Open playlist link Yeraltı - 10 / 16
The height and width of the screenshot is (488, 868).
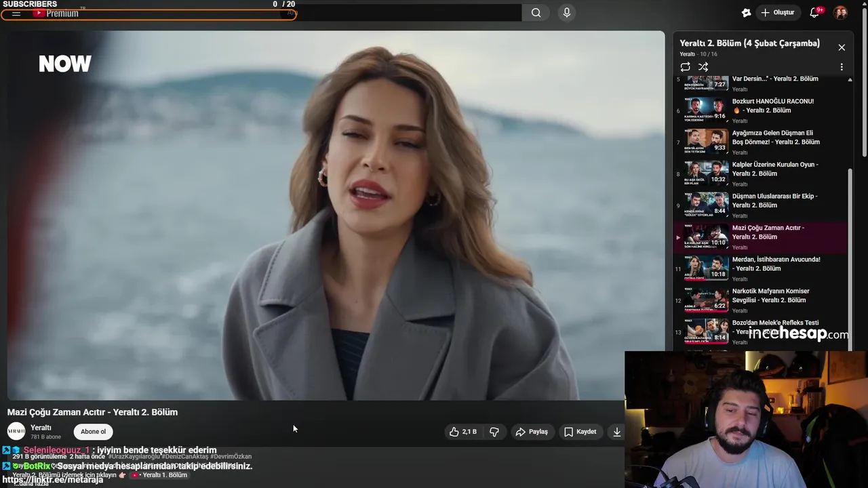point(698,54)
